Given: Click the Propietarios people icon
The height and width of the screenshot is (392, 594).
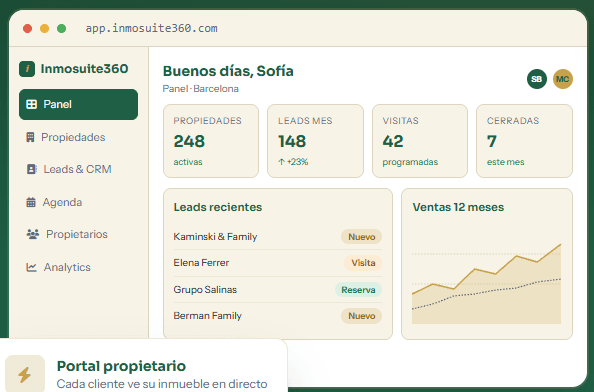Looking at the screenshot, I should 33,234.
